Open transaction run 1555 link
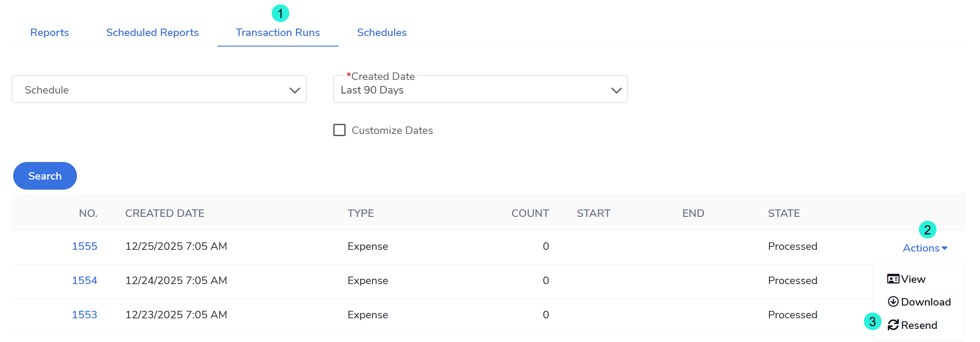 click(x=84, y=246)
